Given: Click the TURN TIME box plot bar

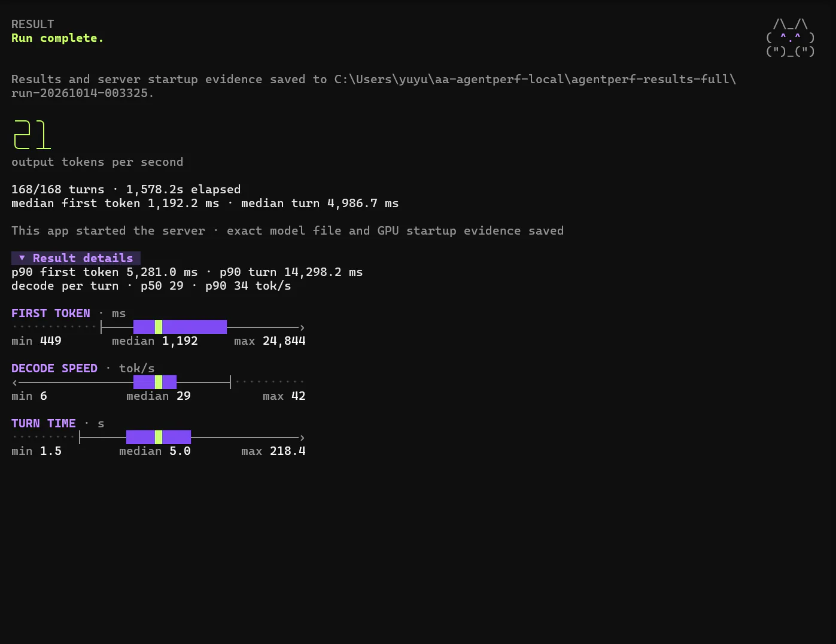Looking at the screenshot, I should (x=159, y=437).
